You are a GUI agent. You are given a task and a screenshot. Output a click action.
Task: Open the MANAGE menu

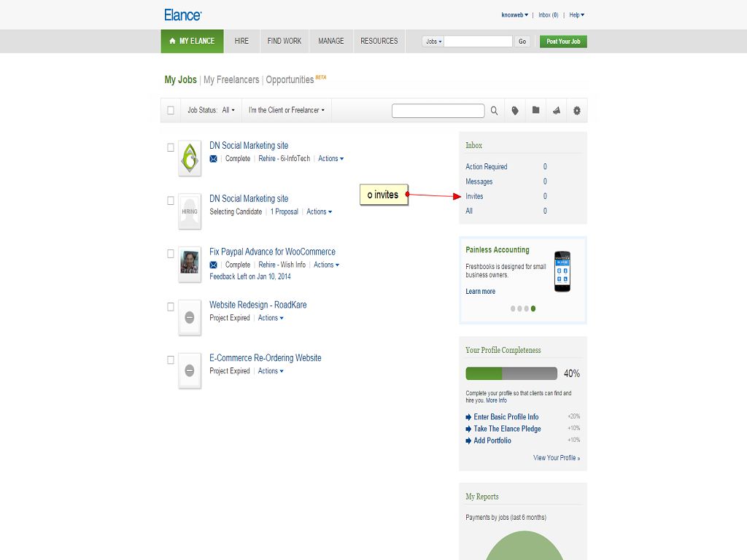(331, 41)
